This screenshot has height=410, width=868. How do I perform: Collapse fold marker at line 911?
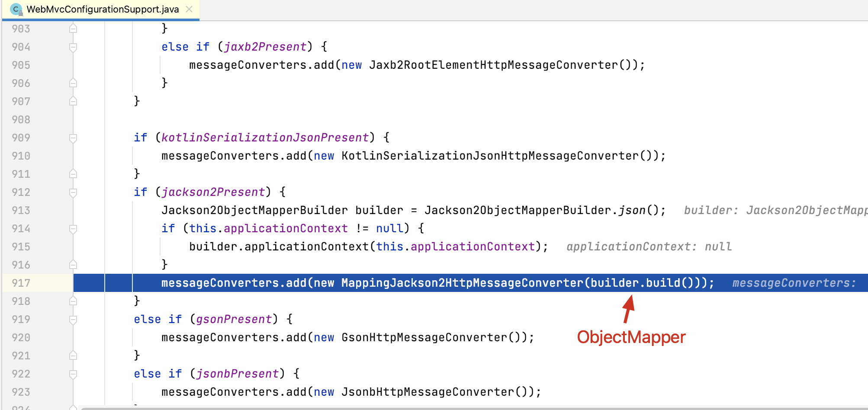73,174
